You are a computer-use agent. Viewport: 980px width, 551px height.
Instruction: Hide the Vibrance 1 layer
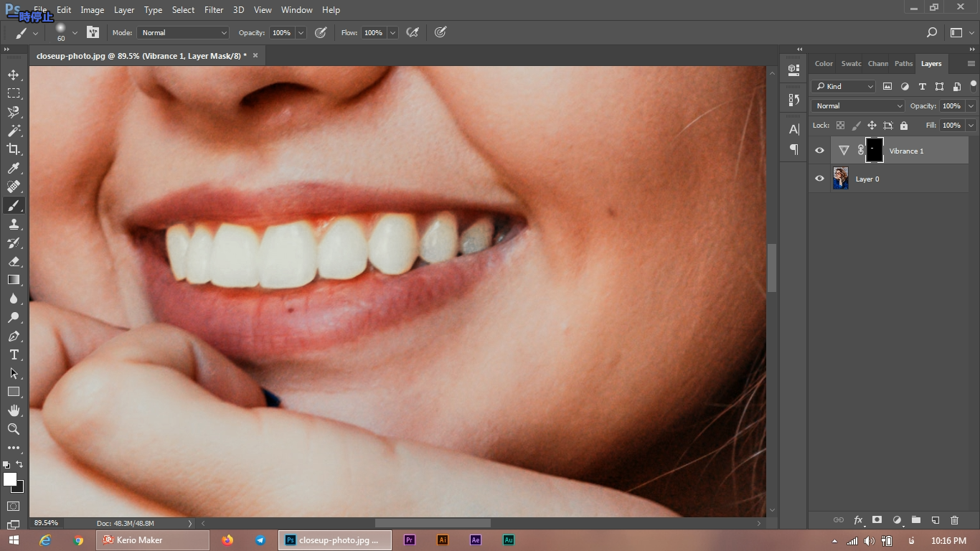tap(819, 151)
